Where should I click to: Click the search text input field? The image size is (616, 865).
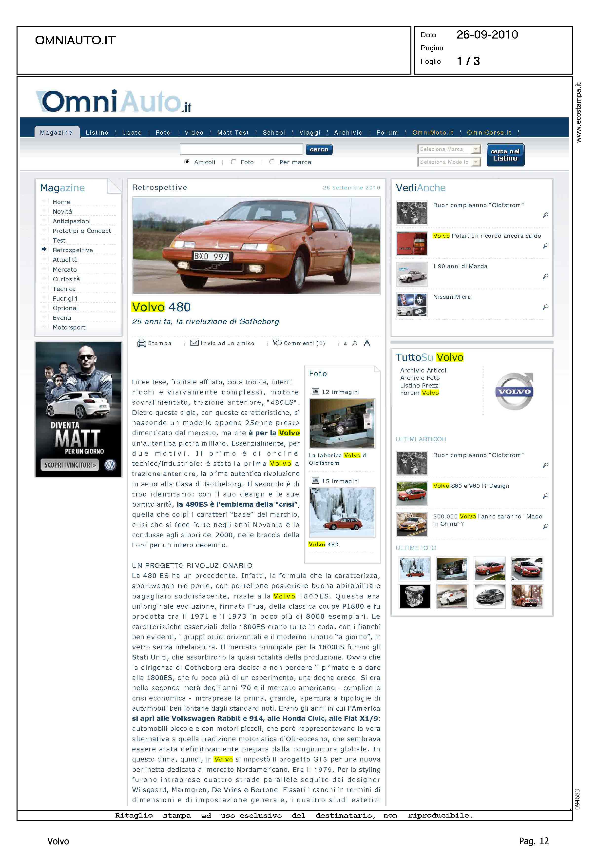click(241, 149)
